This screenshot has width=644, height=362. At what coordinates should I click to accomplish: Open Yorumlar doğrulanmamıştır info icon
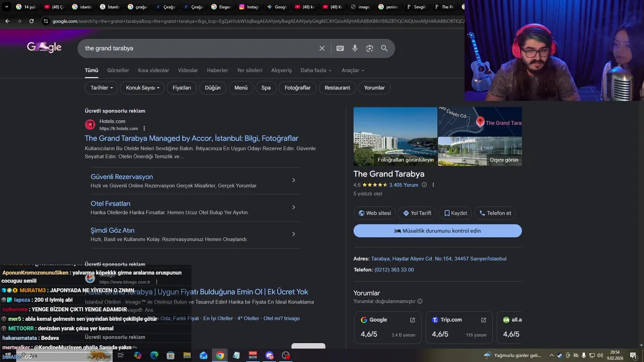tap(420, 302)
